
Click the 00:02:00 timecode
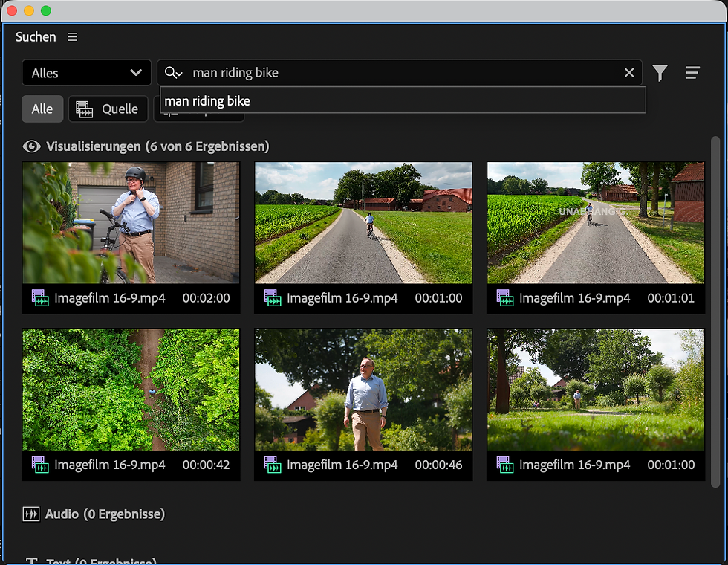tap(207, 298)
